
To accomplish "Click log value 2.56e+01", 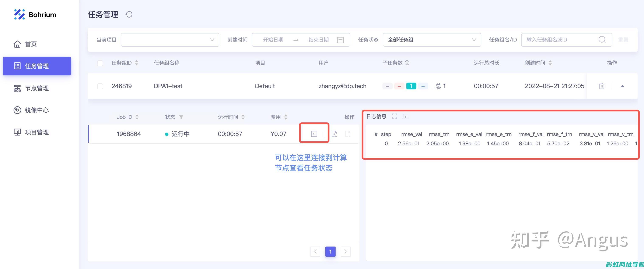I will [409, 143].
